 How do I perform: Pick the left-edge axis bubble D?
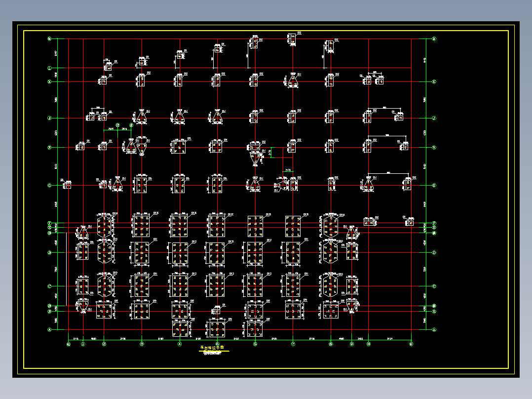click(49, 253)
